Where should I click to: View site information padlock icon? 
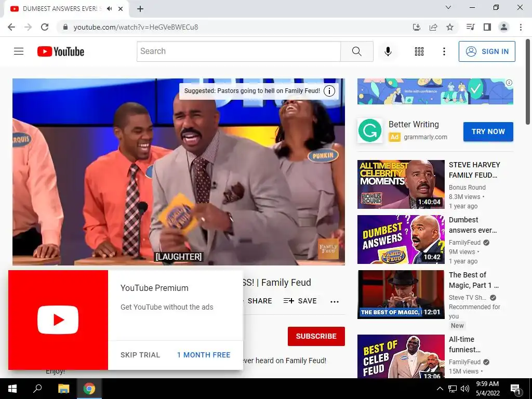65,27
